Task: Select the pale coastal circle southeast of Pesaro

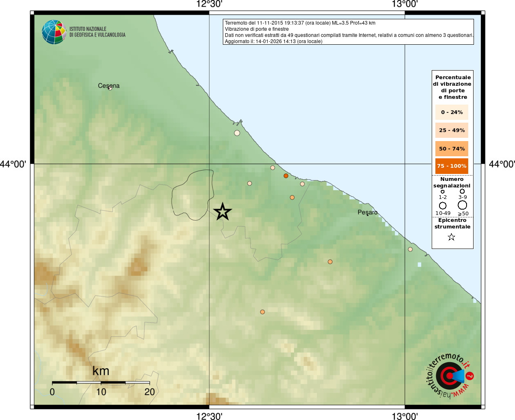Action: click(410, 249)
